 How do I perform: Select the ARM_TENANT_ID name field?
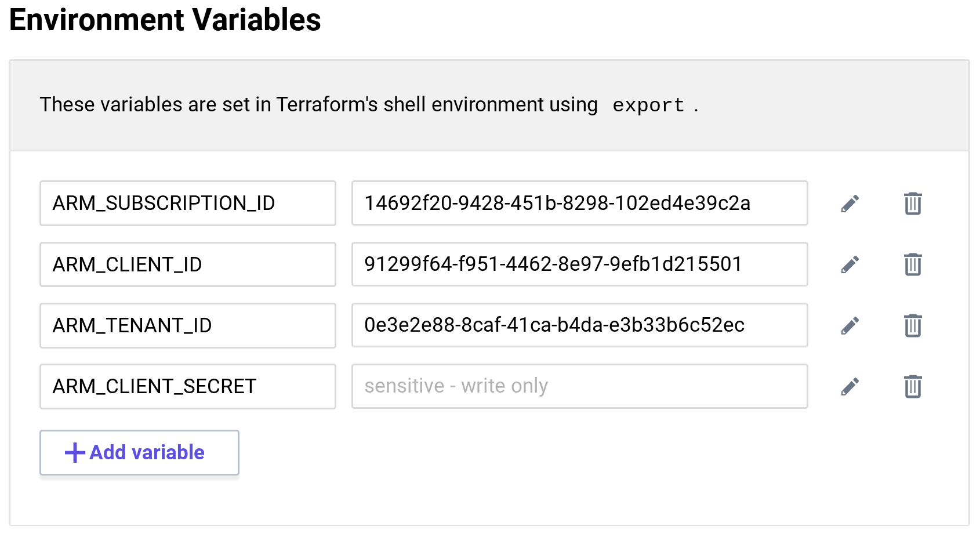(x=187, y=326)
